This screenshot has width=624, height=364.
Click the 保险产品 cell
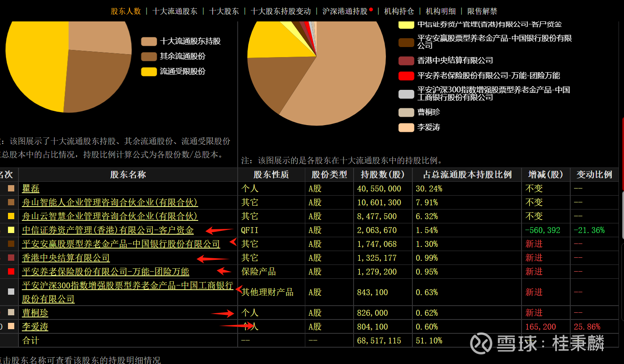(x=258, y=272)
